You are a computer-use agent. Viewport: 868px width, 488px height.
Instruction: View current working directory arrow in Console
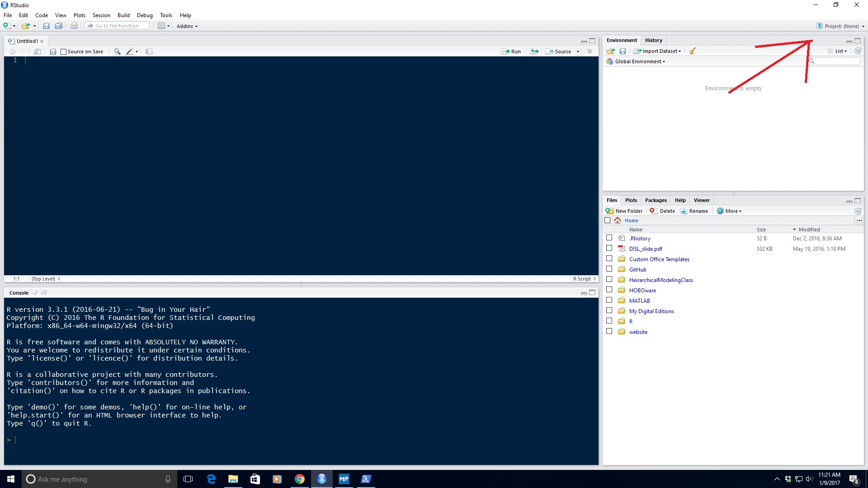click(44, 293)
